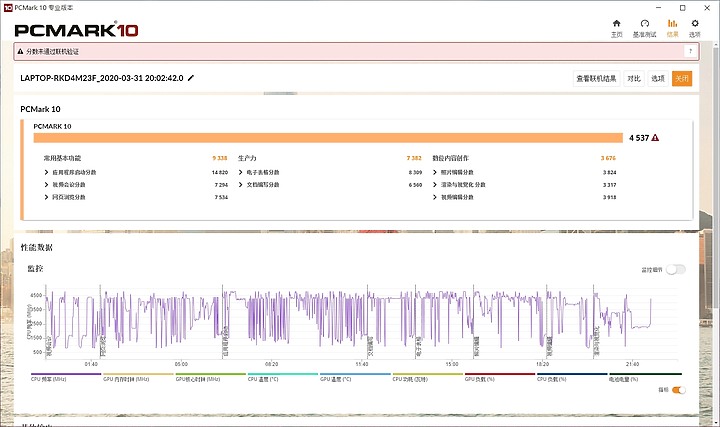Click the orange PCMARK 10 overall score bar
Screen dimensions: 720x427
(328, 138)
